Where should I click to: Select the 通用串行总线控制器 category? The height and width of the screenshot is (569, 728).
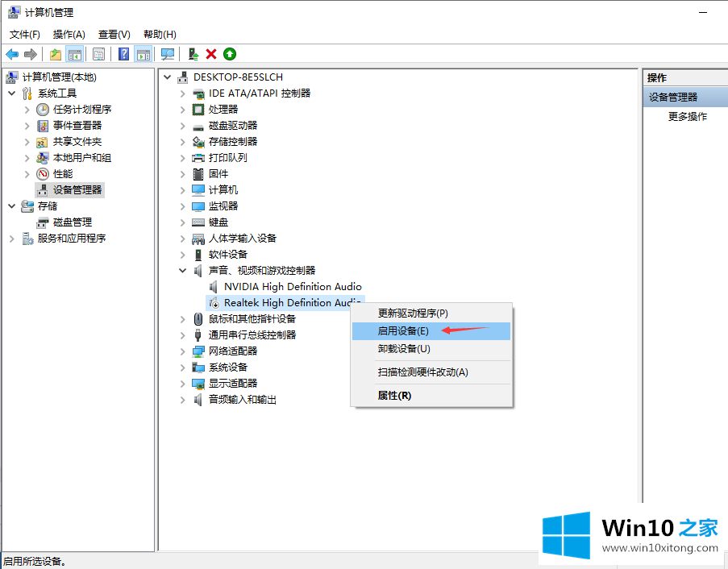252,335
